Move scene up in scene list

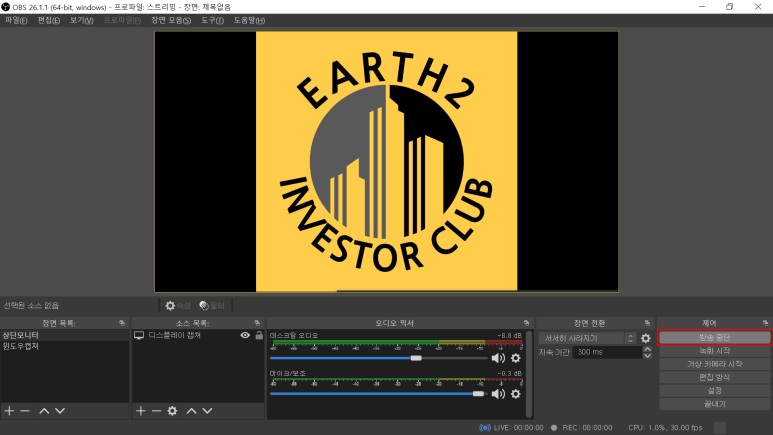point(44,410)
